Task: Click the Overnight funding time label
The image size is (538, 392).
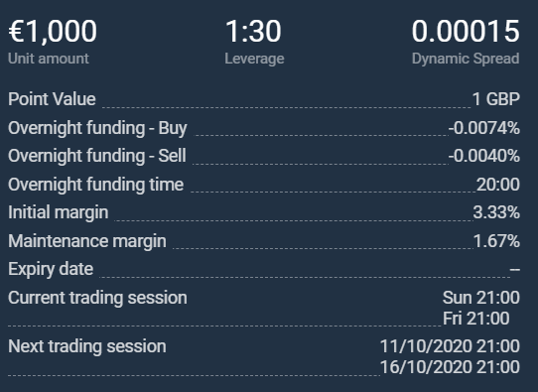Action: click(95, 185)
